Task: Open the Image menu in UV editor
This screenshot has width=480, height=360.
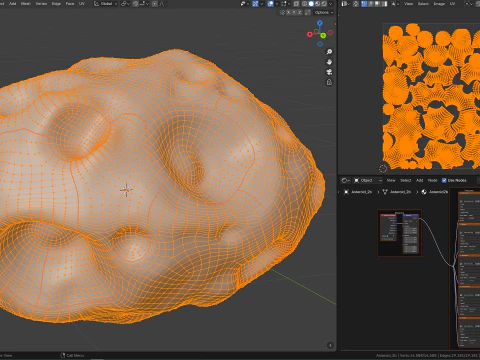Action: coord(439,4)
